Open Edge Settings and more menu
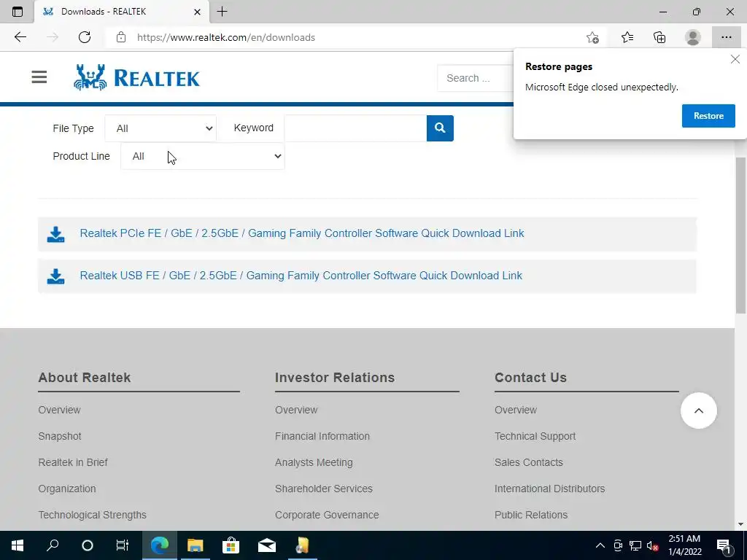 [x=726, y=37]
